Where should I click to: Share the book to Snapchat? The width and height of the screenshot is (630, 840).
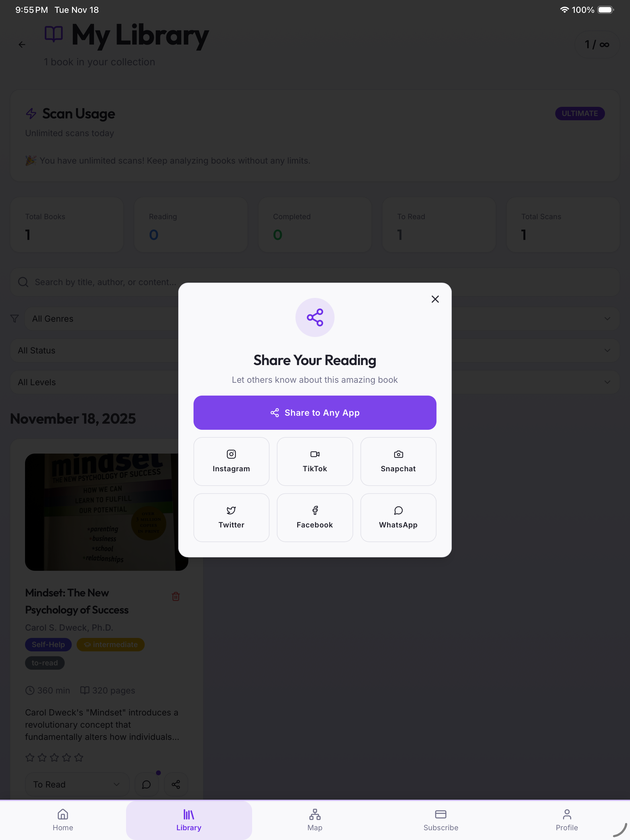point(398,461)
